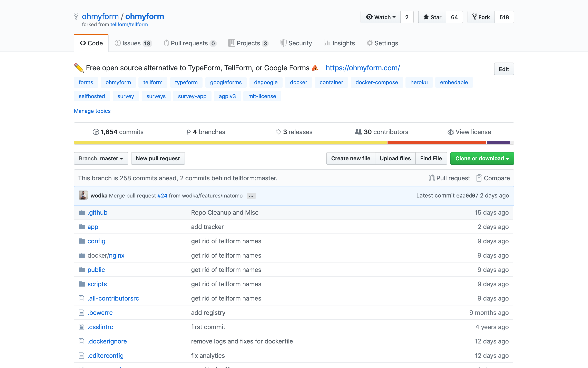The image size is (588, 368).
Task: Click the Edit description button
Action: pyautogui.click(x=504, y=69)
